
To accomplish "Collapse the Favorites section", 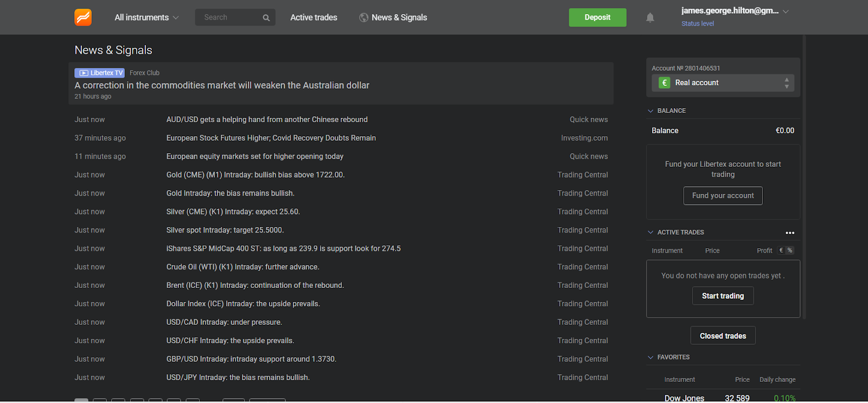I will tap(650, 357).
